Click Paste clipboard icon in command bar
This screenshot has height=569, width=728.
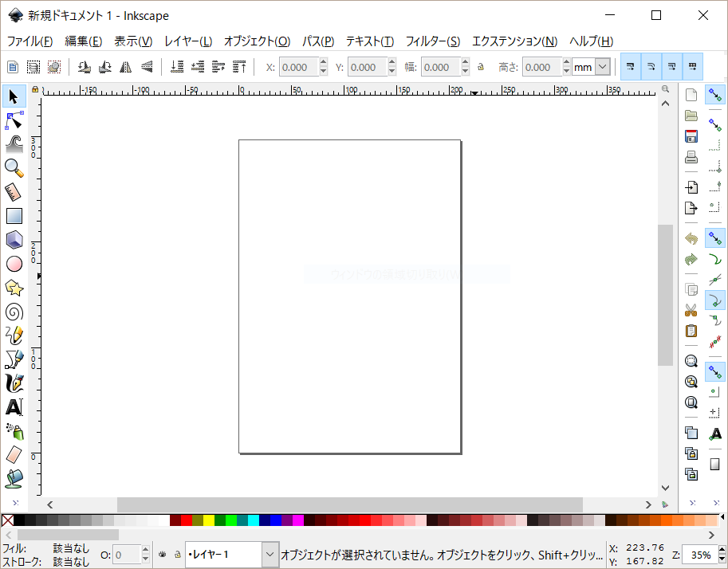[691, 331]
